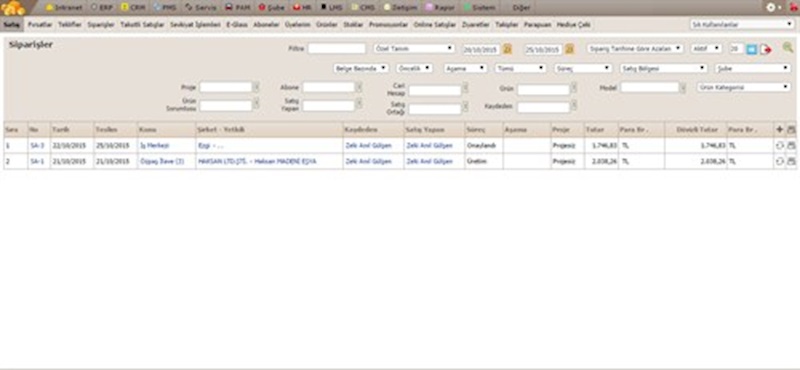Viewport: 800px width, 370px height.
Task: Open the Stoklar tab
Action: tap(353, 24)
